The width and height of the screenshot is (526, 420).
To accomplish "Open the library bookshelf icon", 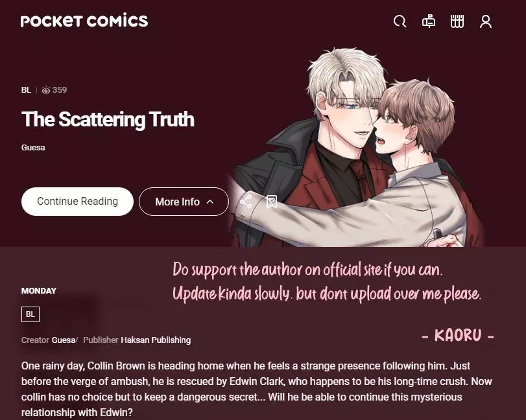I will (457, 21).
